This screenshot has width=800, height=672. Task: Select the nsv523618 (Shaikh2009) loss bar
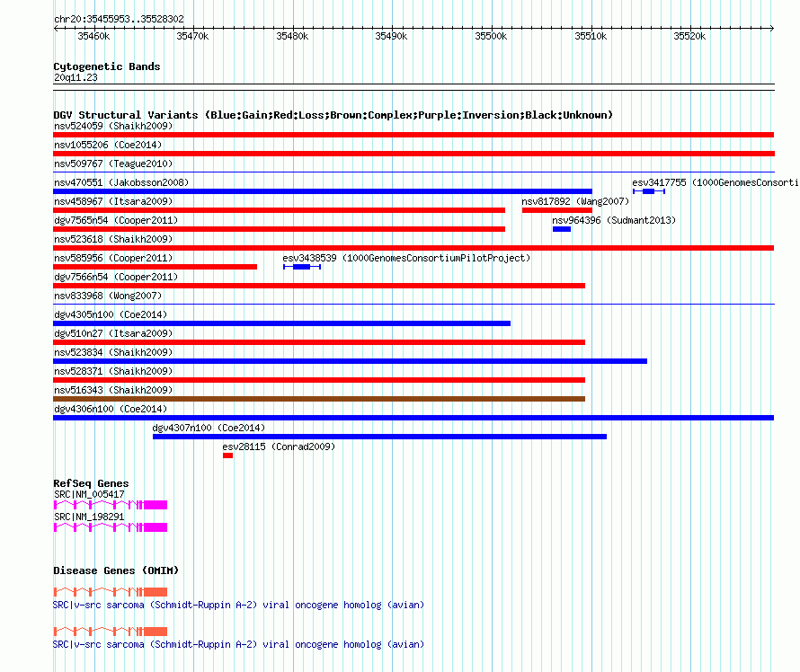(413, 248)
